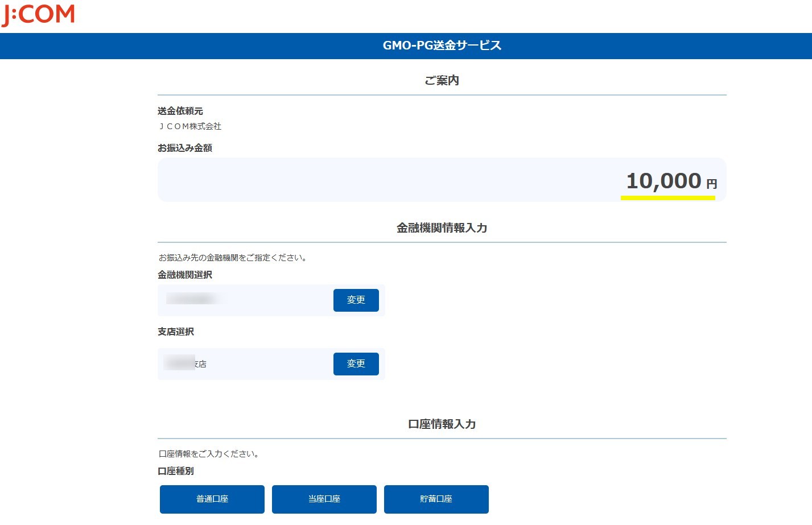Image resolution: width=812 pixels, height=525 pixels.
Task: Click the お振込み先の金融機関をご指定ください instruction text
Action: [233, 258]
